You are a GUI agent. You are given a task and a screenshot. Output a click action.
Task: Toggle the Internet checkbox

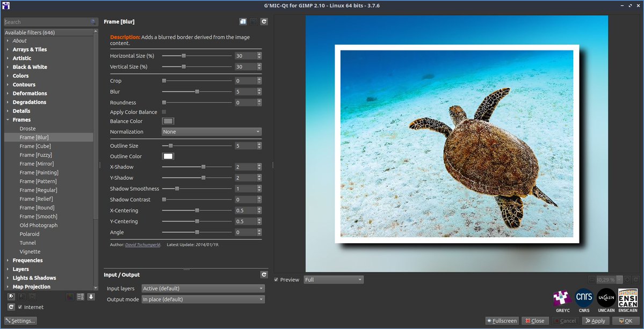click(x=20, y=307)
